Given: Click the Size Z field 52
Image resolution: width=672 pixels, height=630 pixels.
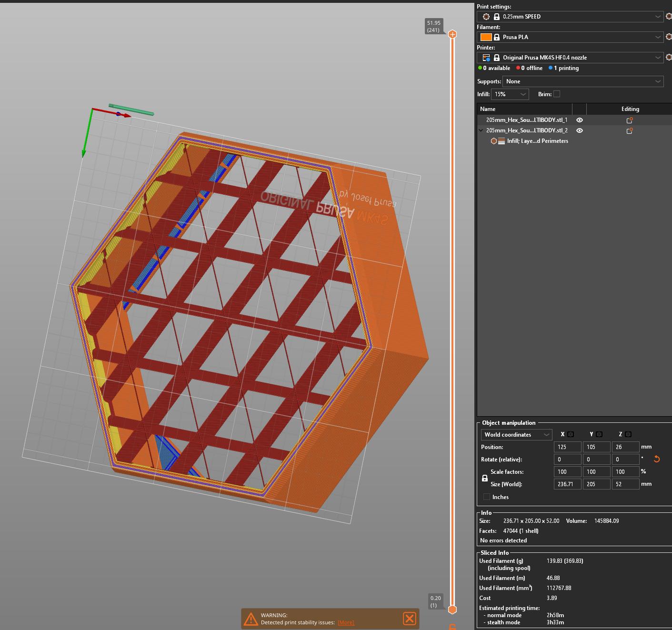Looking at the screenshot, I should [x=625, y=484].
